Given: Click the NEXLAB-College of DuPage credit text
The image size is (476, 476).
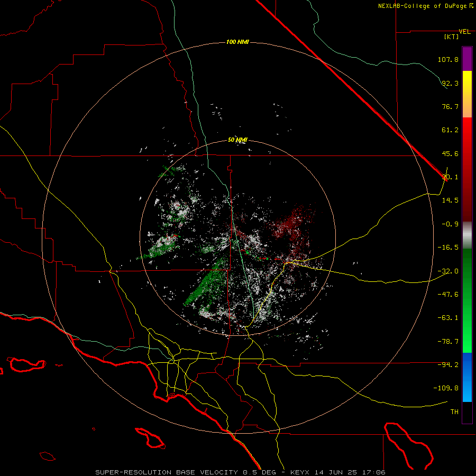Looking at the screenshot, I should pos(422,6).
